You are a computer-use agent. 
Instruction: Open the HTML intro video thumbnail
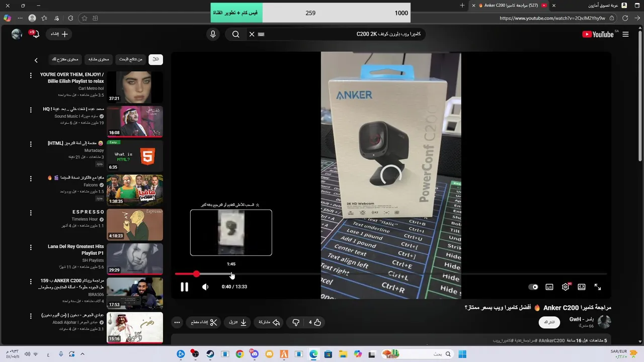coord(135,156)
